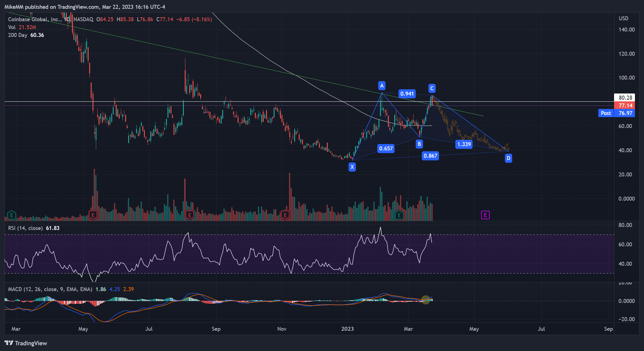Click the 100.00 price axis label
Viewport: 644px width, 351px height.
[x=626, y=78]
